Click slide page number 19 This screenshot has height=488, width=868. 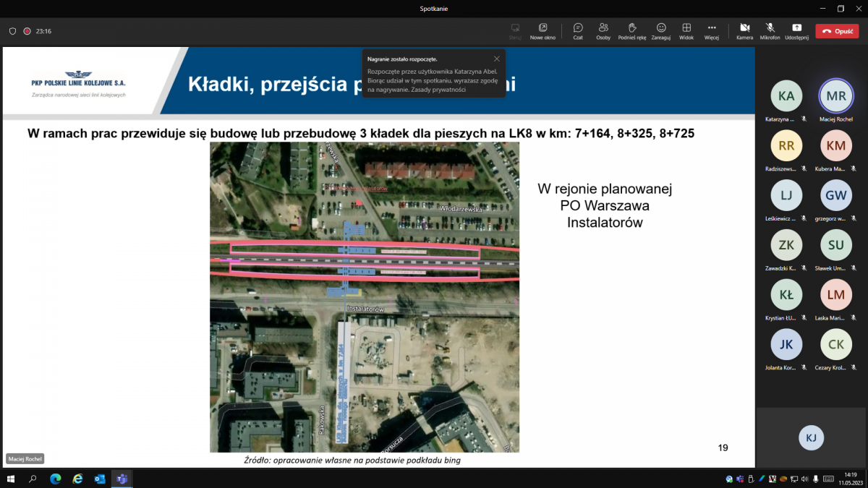pos(723,448)
